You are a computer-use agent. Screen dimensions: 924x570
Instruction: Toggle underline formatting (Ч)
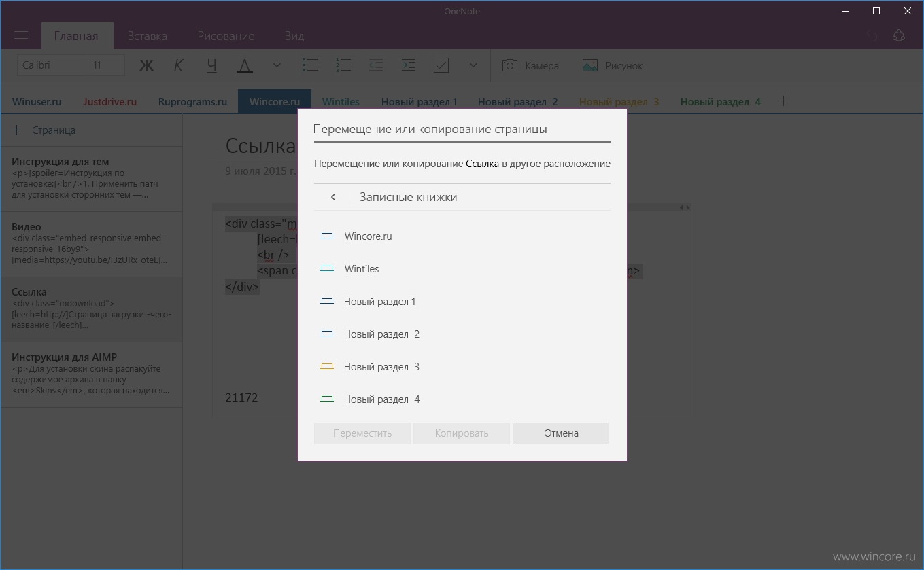click(212, 65)
